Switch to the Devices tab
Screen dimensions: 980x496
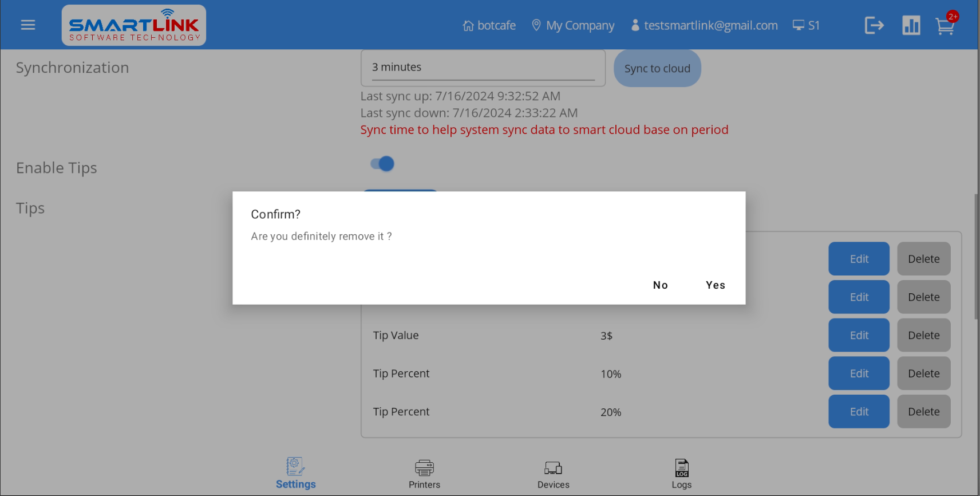[x=553, y=474]
